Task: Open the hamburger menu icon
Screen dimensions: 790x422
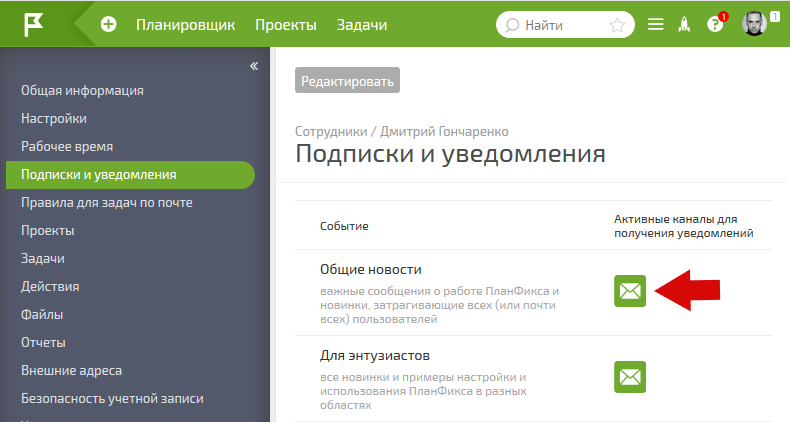Action: coord(655,24)
